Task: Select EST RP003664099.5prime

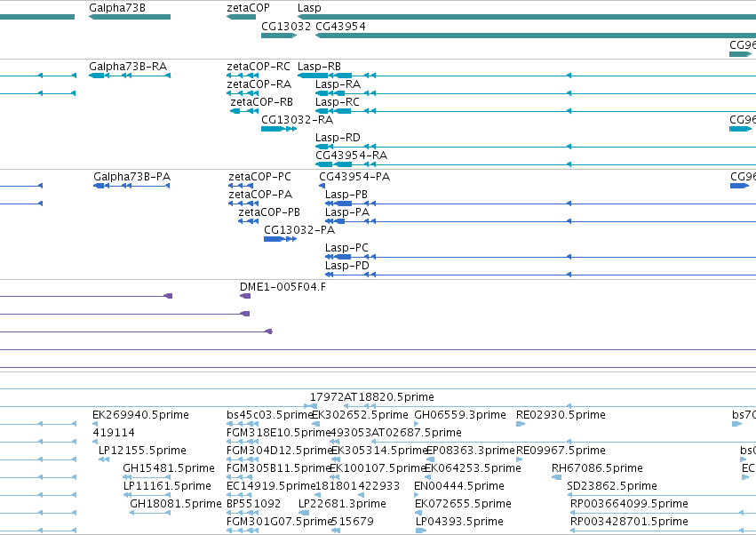Action: 629,504
